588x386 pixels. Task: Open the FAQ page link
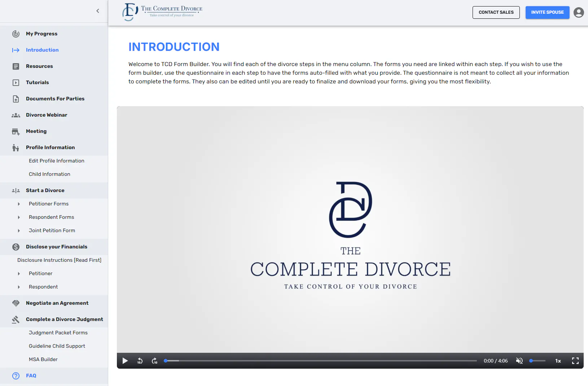[x=31, y=376]
